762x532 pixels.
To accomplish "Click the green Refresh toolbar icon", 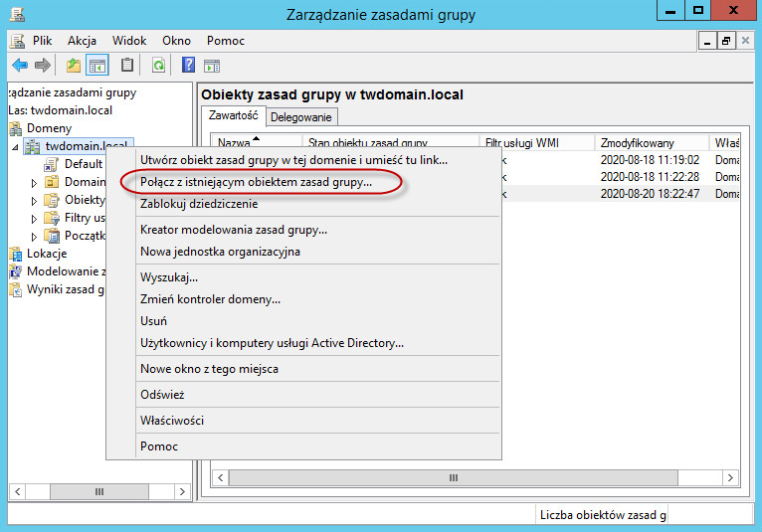I will (157, 66).
